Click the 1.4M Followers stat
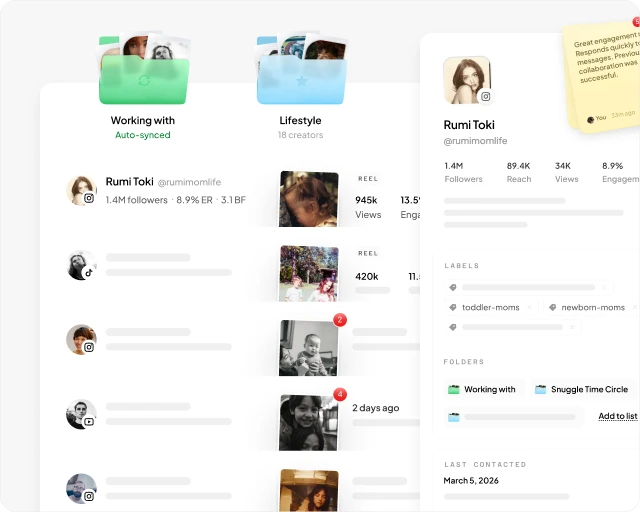This screenshot has height=512, width=640. (x=463, y=172)
